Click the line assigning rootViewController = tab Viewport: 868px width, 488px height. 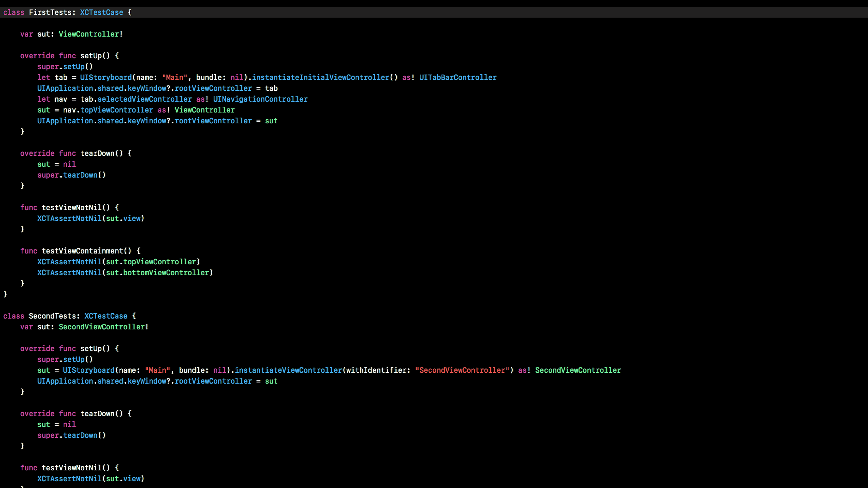click(x=158, y=88)
